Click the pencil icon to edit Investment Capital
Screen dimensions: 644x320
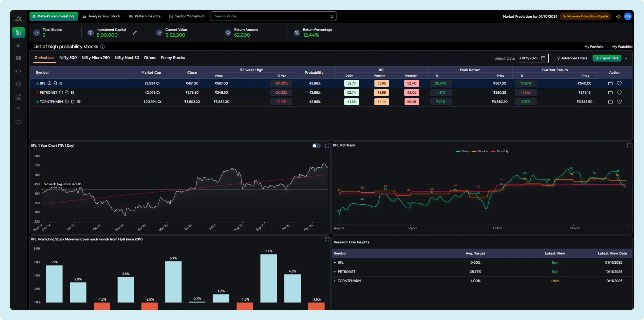tap(135, 33)
